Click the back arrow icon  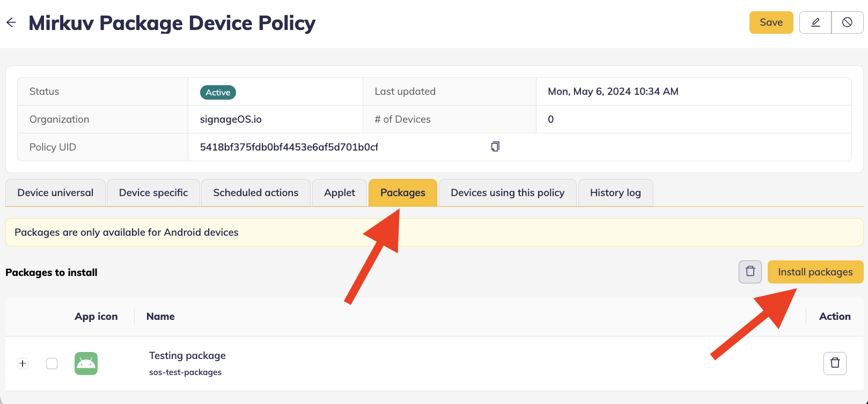tap(11, 23)
